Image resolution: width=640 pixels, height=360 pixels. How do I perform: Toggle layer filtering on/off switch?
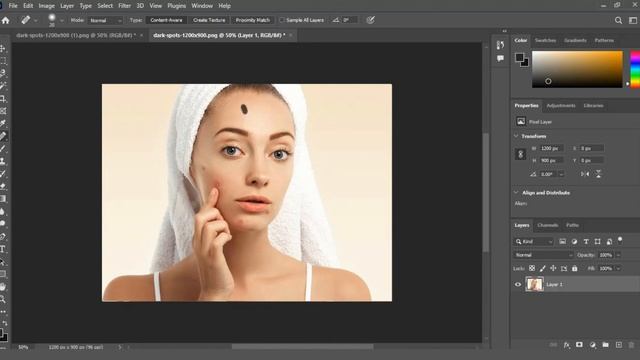(x=620, y=240)
